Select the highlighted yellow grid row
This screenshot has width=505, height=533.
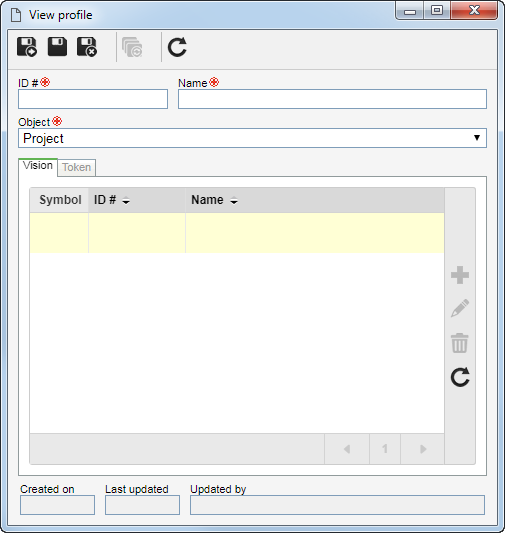click(237, 233)
